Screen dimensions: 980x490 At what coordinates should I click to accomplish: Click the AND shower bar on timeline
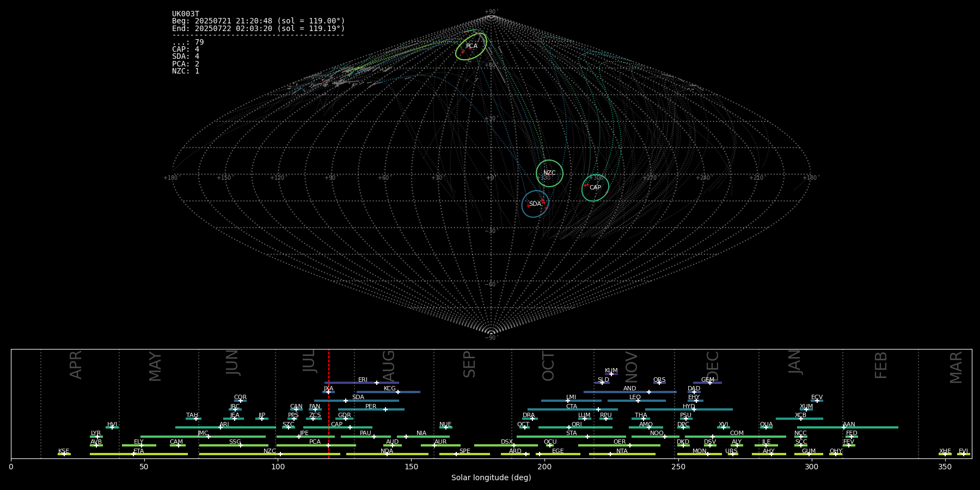pyautogui.click(x=630, y=391)
